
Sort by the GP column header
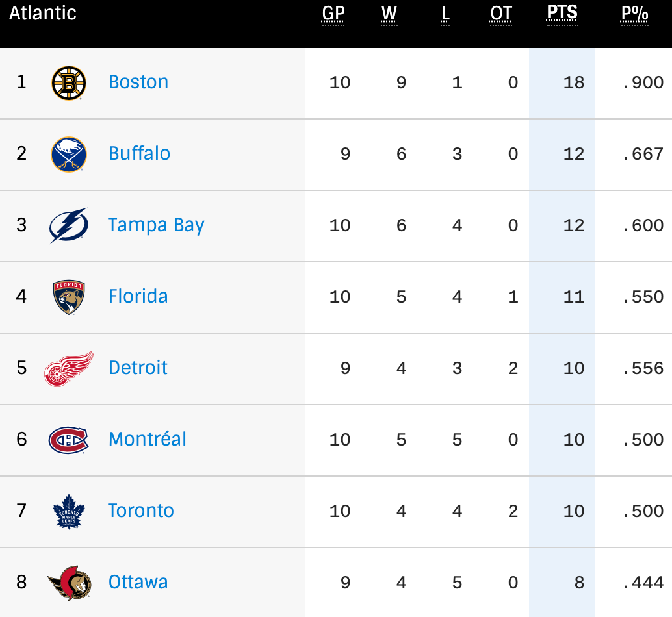[333, 14]
